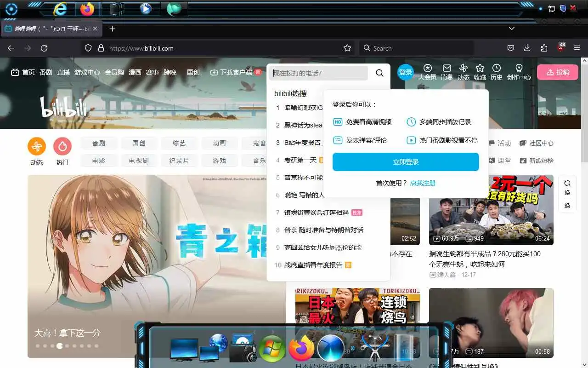The width and height of the screenshot is (588, 368).
Task: Open the oyster video thumbnail 06:24
Action: click(491, 210)
